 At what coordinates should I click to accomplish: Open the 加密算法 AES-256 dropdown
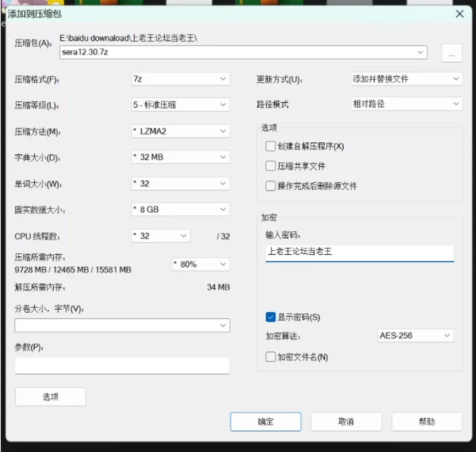tap(416, 336)
